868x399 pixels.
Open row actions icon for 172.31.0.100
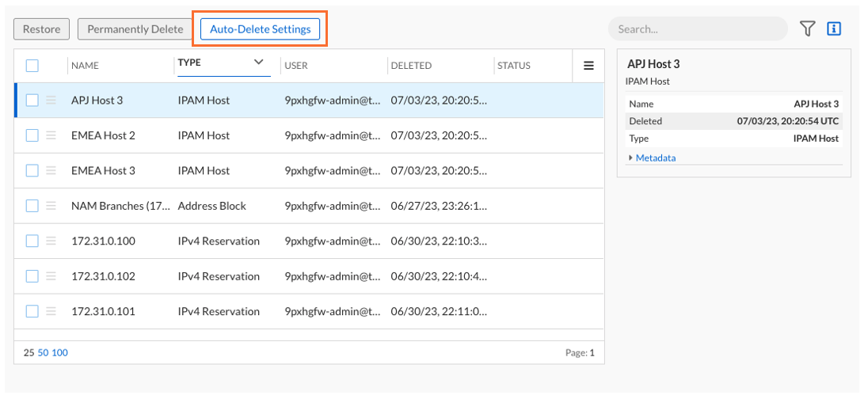[x=51, y=241]
